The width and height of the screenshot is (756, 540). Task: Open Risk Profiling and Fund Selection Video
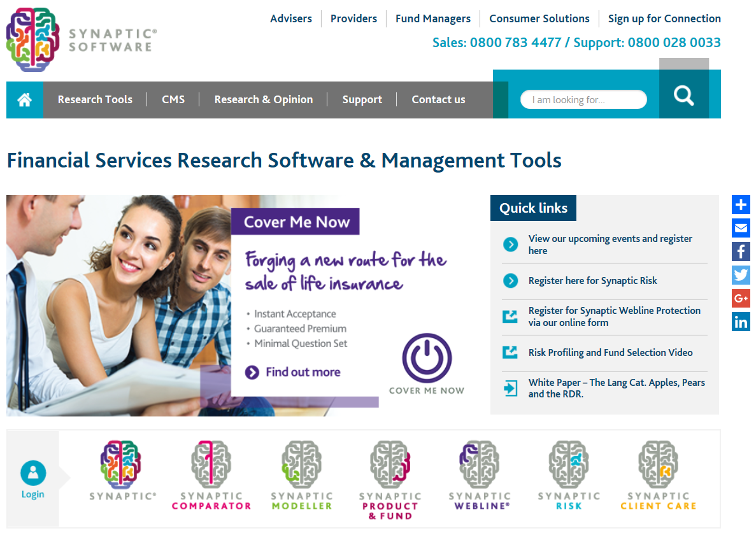pos(610,352)
